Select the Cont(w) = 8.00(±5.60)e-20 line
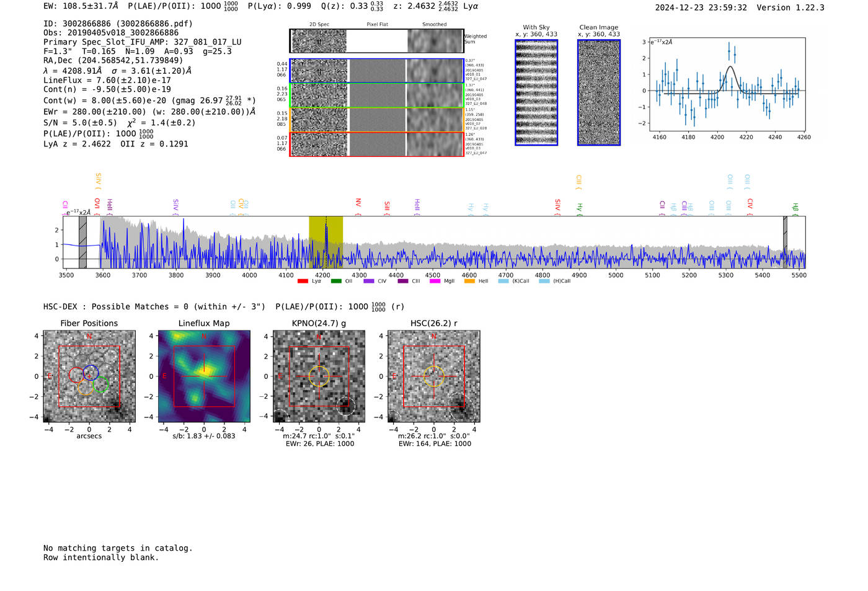Screen dimensions: 868x591 [149, 100]
